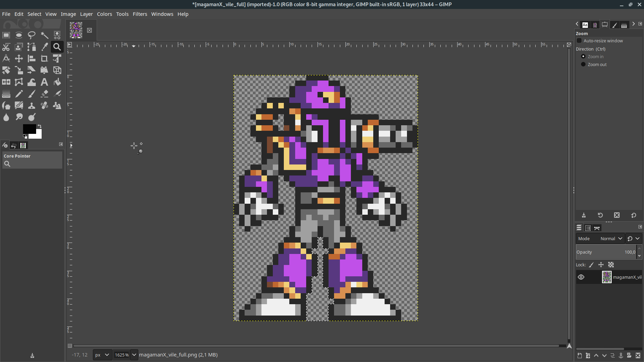Activate the Paintbrush tool
This screenshot has height=362, width=644.
pyautogui.click(x=32, y=94)
